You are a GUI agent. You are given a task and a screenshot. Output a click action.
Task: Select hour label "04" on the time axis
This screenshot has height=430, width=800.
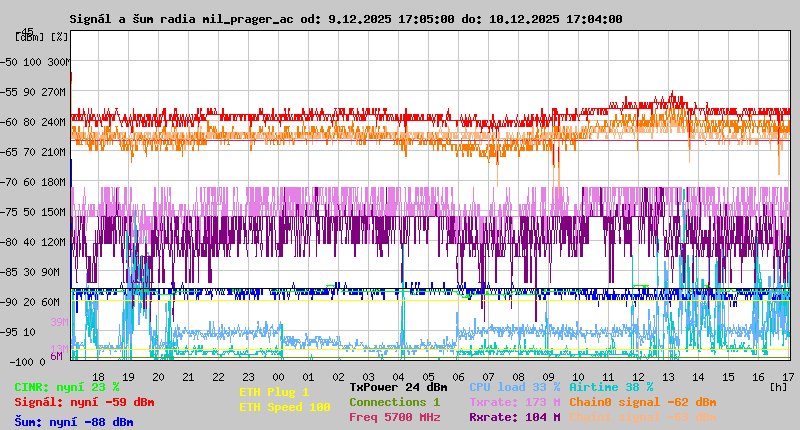[x=398, y=377]
